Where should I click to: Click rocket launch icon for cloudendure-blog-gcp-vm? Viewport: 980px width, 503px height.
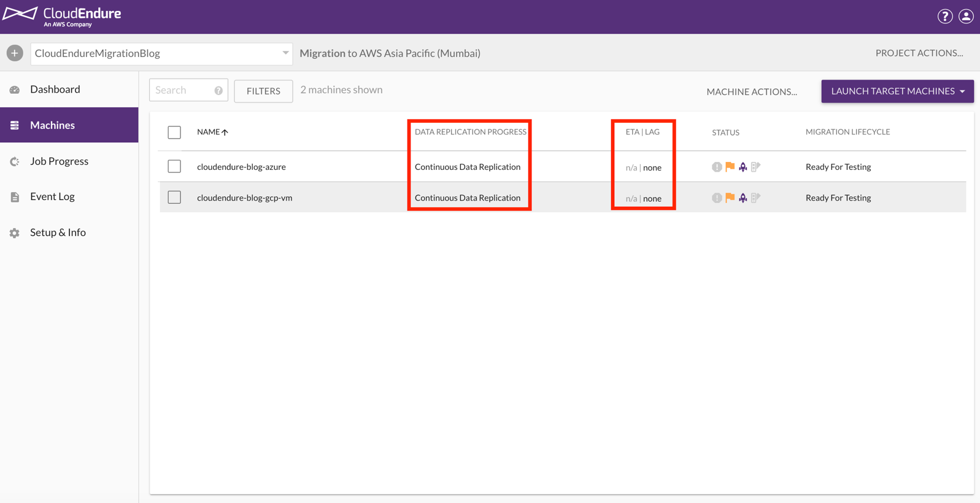pyautogui.click(x=743, y=198)
